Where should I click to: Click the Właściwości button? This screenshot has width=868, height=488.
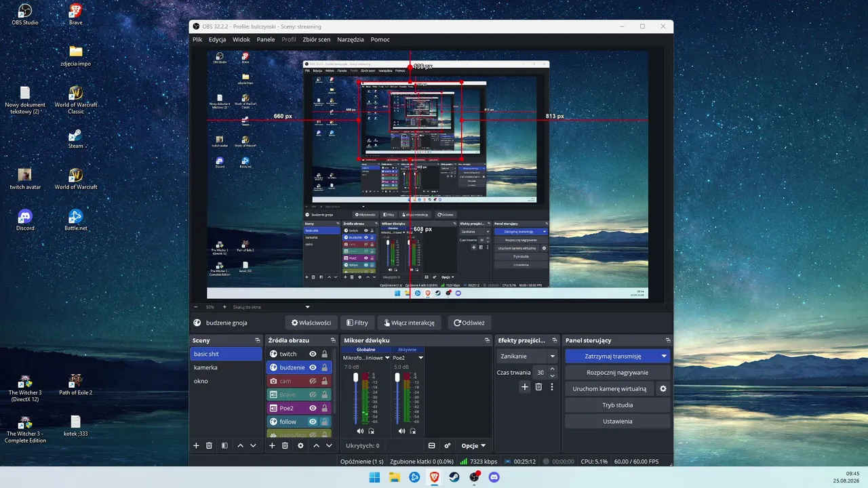click(x=311, y=323)
